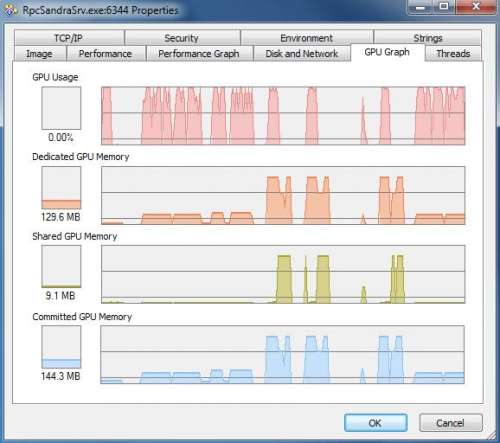
Task: Minimize the Properties window
Action: click(x=421, y=7)
